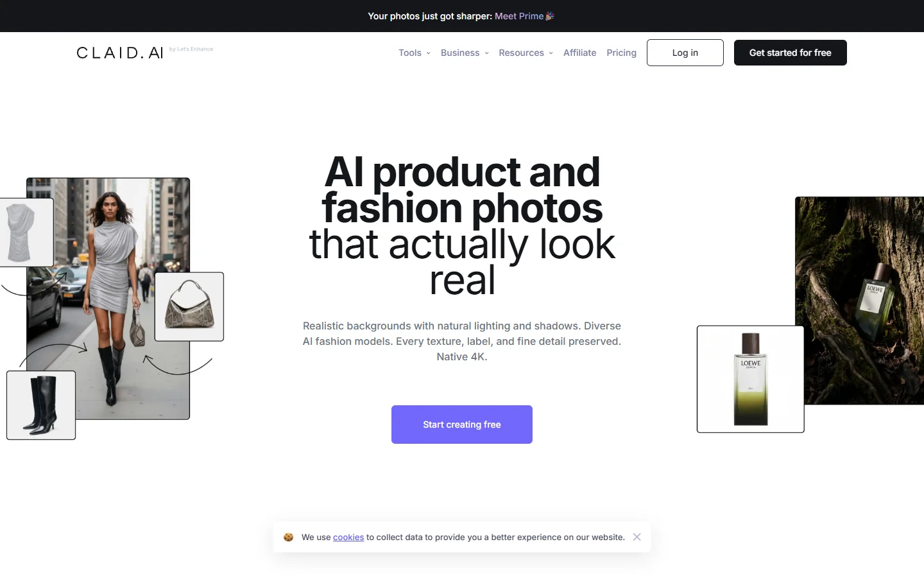Select the Affiliate menu item
The height and width of the screenshot is (578, 924).
pyautogui.click(x=579, y=53)
